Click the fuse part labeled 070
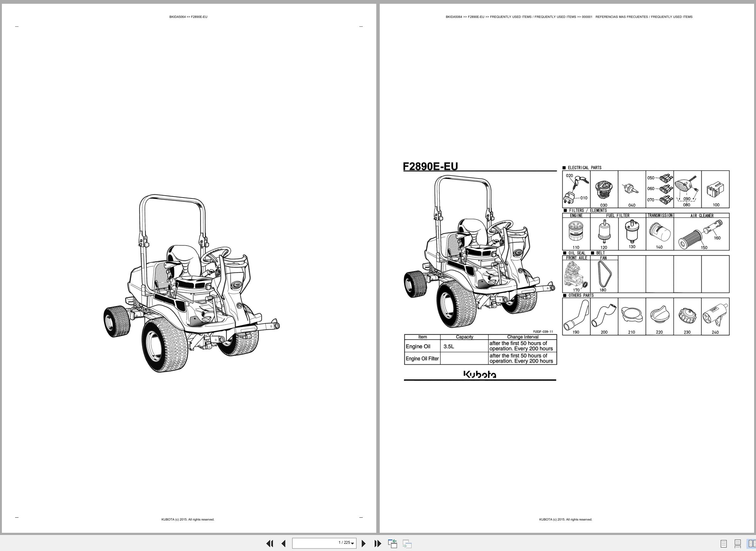The height and width of the screenshot is (551, 756). 666,199
